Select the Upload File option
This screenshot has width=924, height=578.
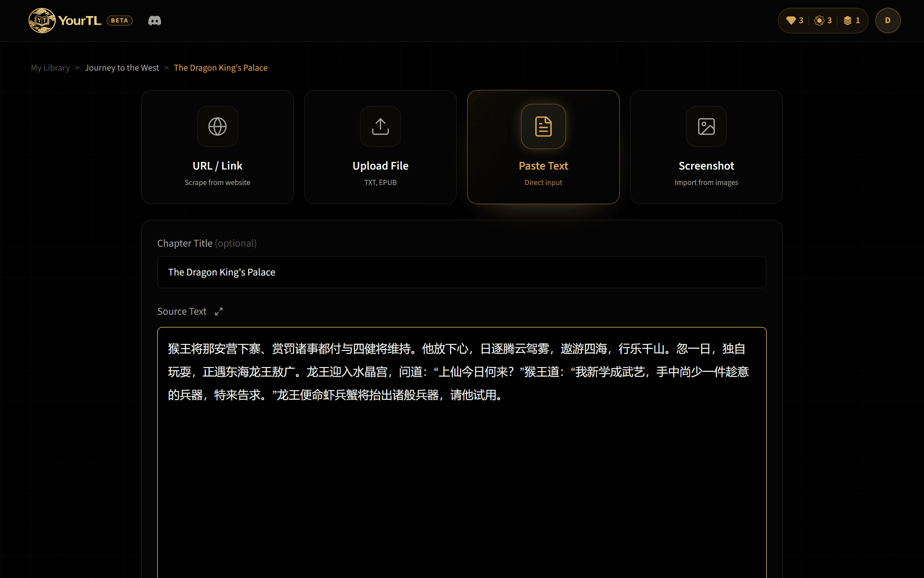coord(380,147)
